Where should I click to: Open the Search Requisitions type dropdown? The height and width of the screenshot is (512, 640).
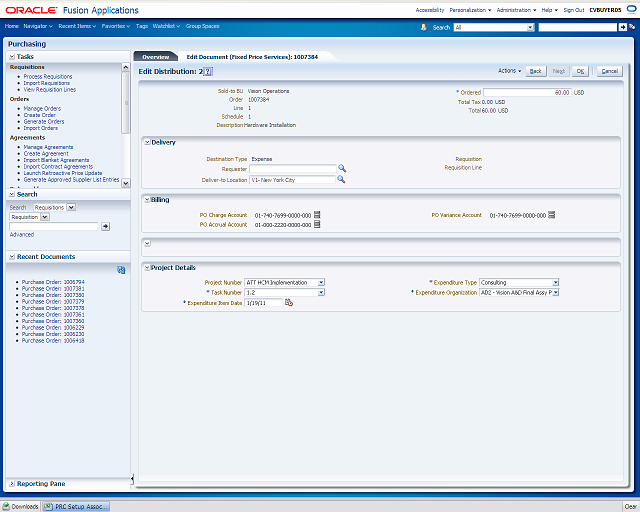(71, 207)
